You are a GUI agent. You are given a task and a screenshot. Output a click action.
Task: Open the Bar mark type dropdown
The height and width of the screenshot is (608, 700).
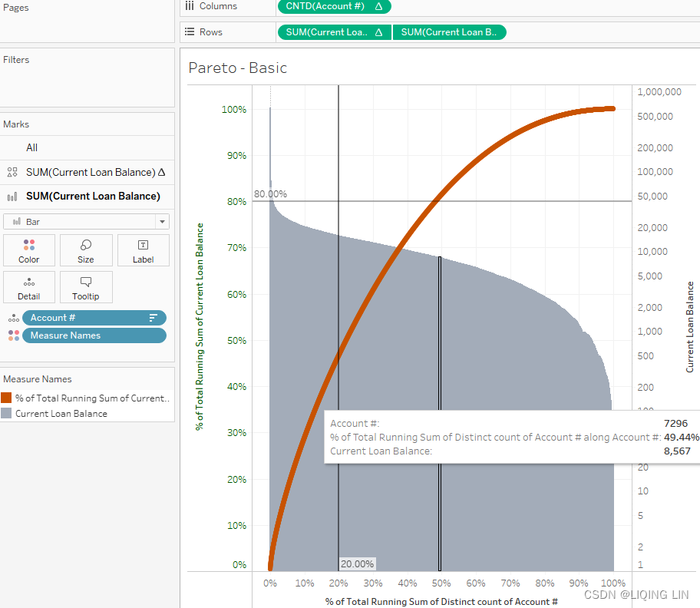pos(86,222)
